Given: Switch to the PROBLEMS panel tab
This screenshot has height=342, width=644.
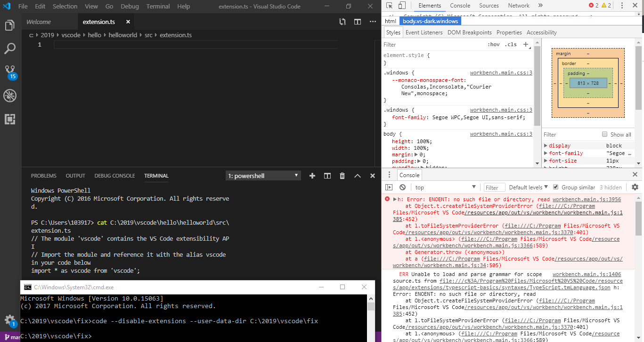Looking at the screenshot, I should click(43, 176).
